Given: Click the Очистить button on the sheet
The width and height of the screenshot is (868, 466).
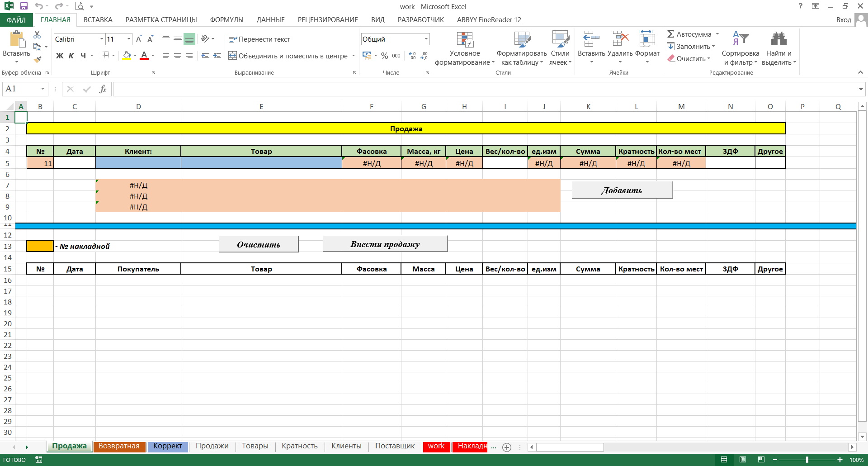Looking at the screenshot, I should point(259,244).
